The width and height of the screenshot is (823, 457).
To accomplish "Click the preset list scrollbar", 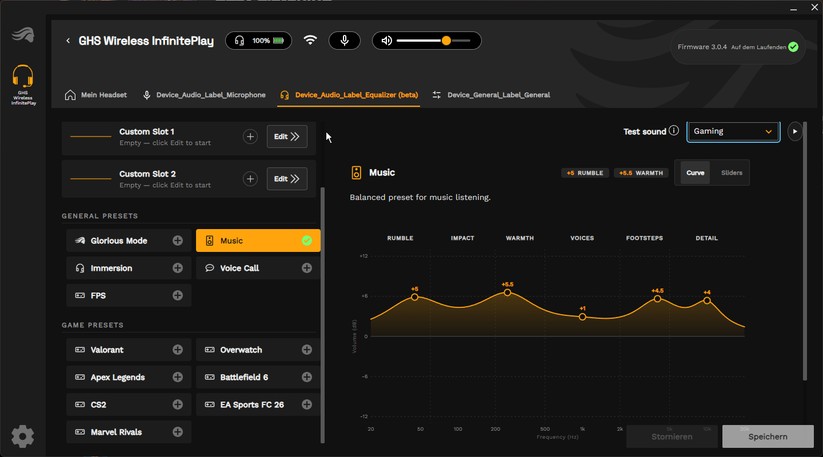I will (x=322, y=315).
